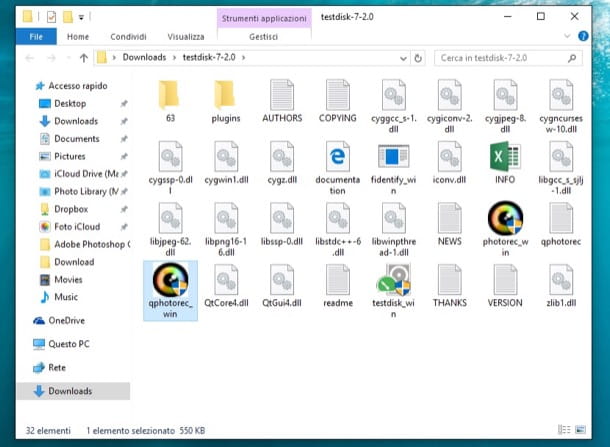The height and width of the screenshot is (447, 610).
Task: Select QtGui4.dll file
Action: [282, 286]
